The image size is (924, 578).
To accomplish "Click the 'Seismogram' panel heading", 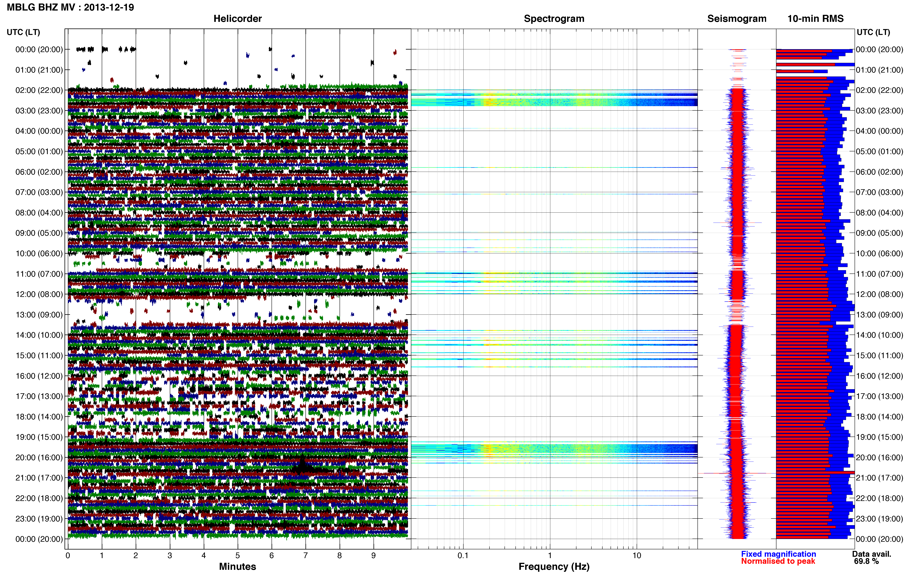I will 737,18.
